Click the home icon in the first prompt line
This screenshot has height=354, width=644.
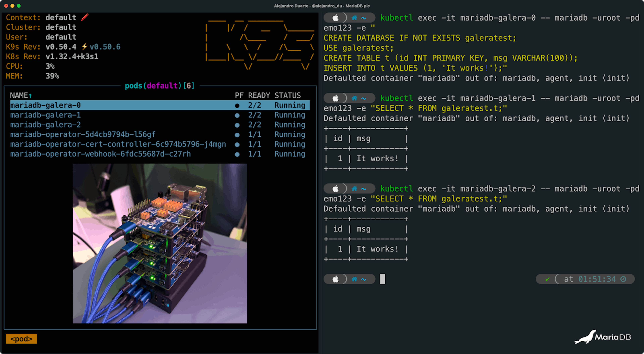click(x=354, y=18)
